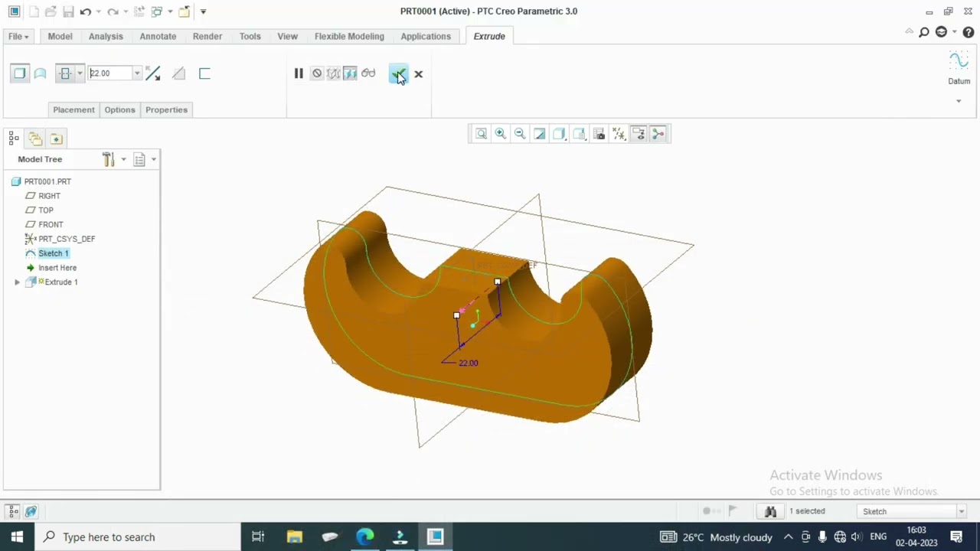The width and height of the screenshot is (980, 551).
Task: Open the windows list dropdown arrow
Action: click(x=169, y=11)
